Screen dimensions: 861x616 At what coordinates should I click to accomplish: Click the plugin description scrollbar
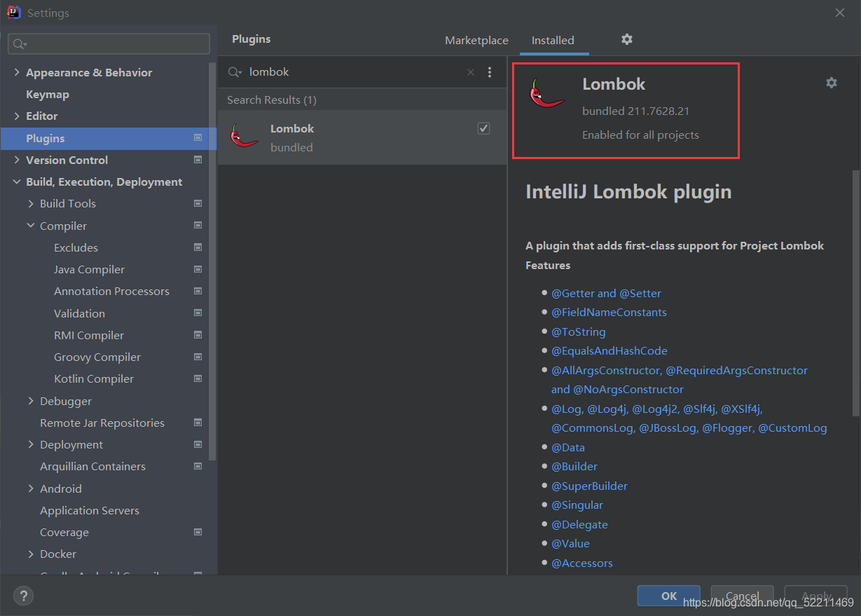click(855, 294)
